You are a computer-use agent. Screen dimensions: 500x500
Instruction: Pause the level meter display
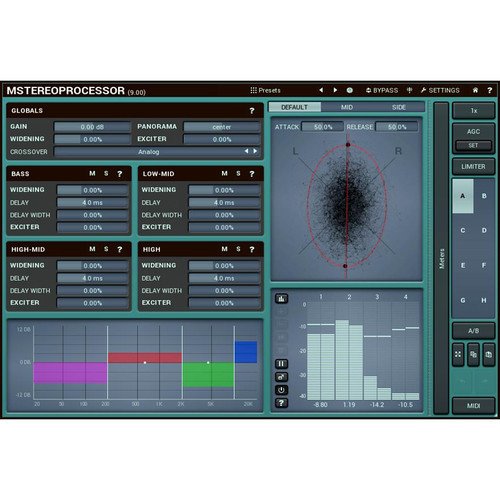[x=281, y=364]
